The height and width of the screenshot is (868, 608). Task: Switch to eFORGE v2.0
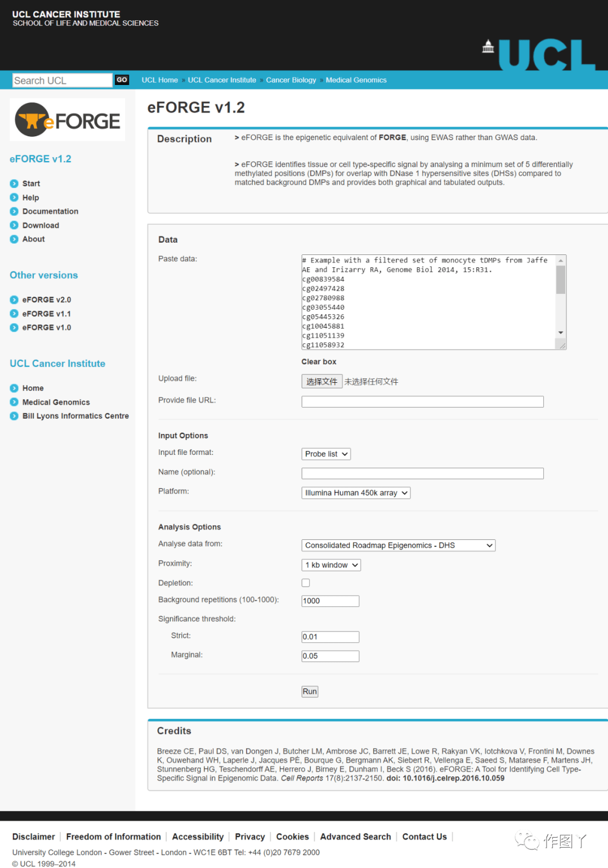pos(47,299)
